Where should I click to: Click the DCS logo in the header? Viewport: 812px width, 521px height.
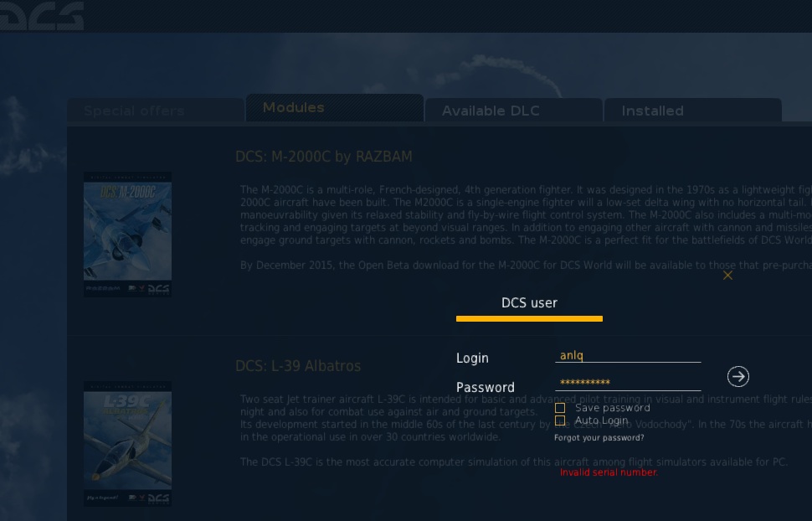42,15
